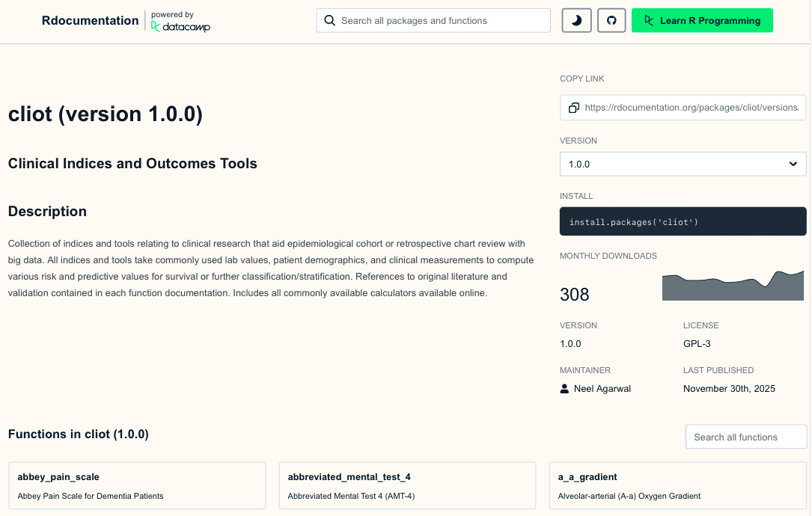812x516 pixels.
Task: Click the version dropdown chevron arrow
Action: [793, 164]
